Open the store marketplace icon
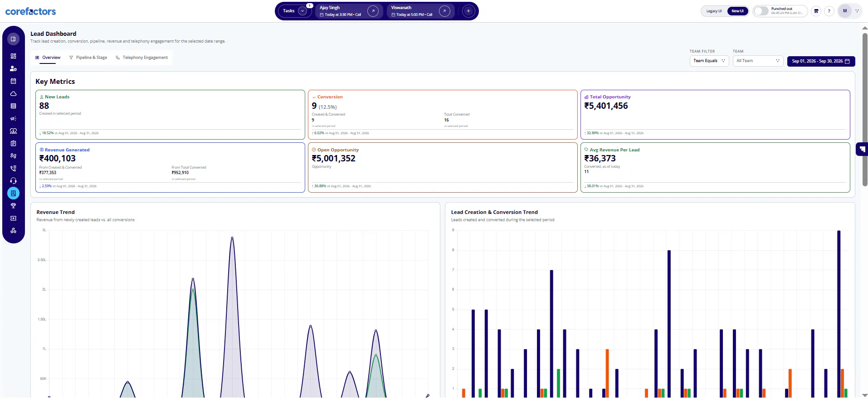This screenshot has height=398, width=868. [x=816, y=11]
